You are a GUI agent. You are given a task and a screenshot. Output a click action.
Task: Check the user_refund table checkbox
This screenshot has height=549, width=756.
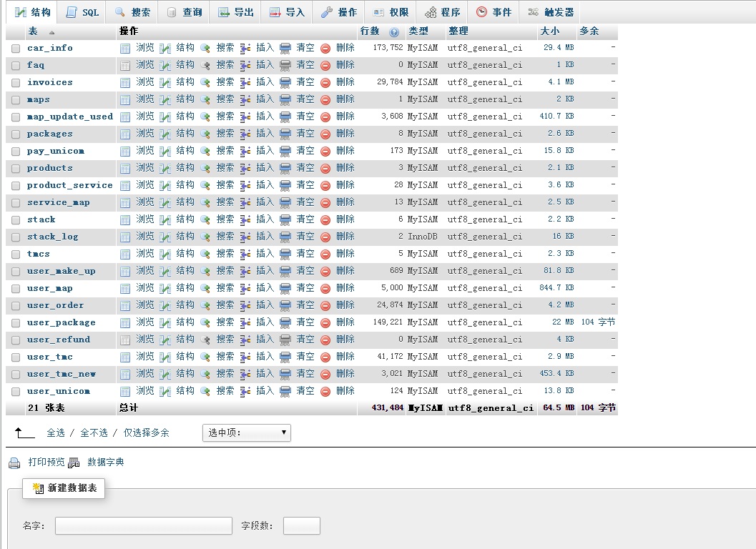coord(16,340)
